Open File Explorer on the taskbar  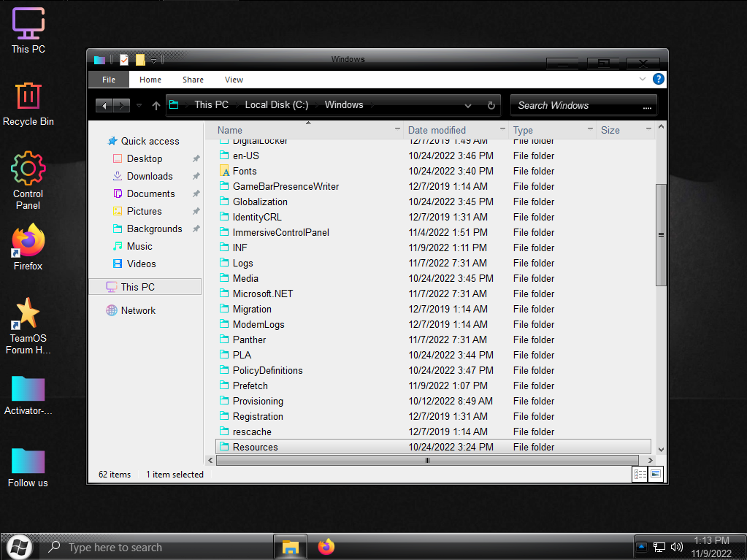click(290, 547)
